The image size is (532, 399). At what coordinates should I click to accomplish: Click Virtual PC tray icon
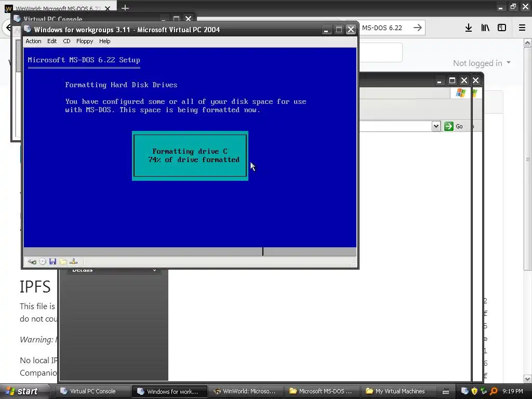[x=465, y=391]
